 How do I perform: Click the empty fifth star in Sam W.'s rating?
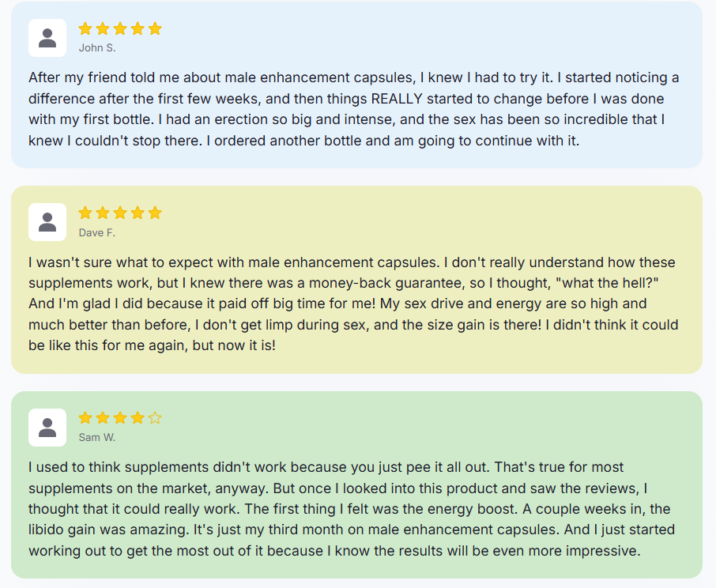click(x=155, y=418)
